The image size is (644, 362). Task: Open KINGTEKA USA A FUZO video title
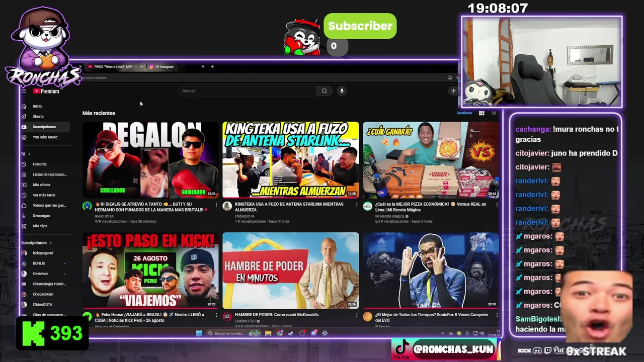[x=289, y=207]
